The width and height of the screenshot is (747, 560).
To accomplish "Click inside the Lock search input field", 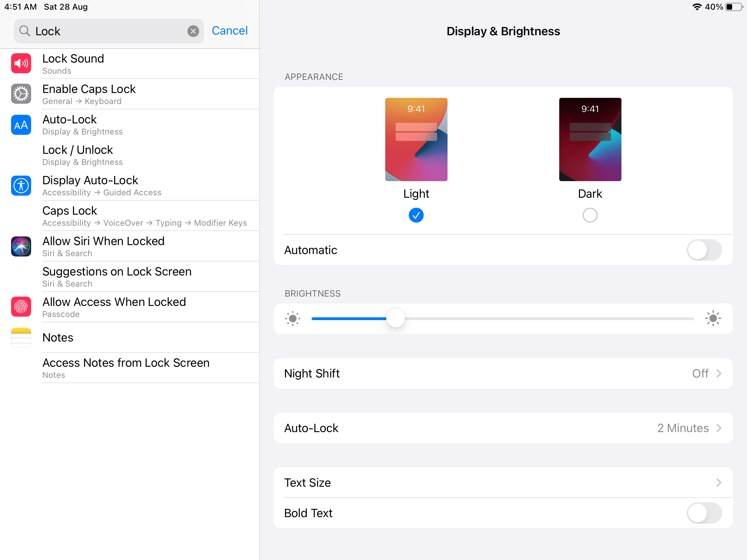I will pos(104,31).
